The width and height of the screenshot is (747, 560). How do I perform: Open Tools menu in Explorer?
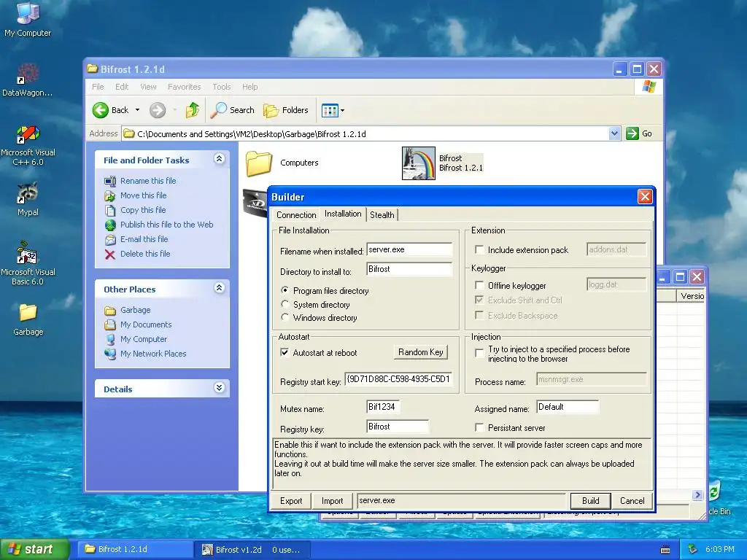click(x=221, y=87)
